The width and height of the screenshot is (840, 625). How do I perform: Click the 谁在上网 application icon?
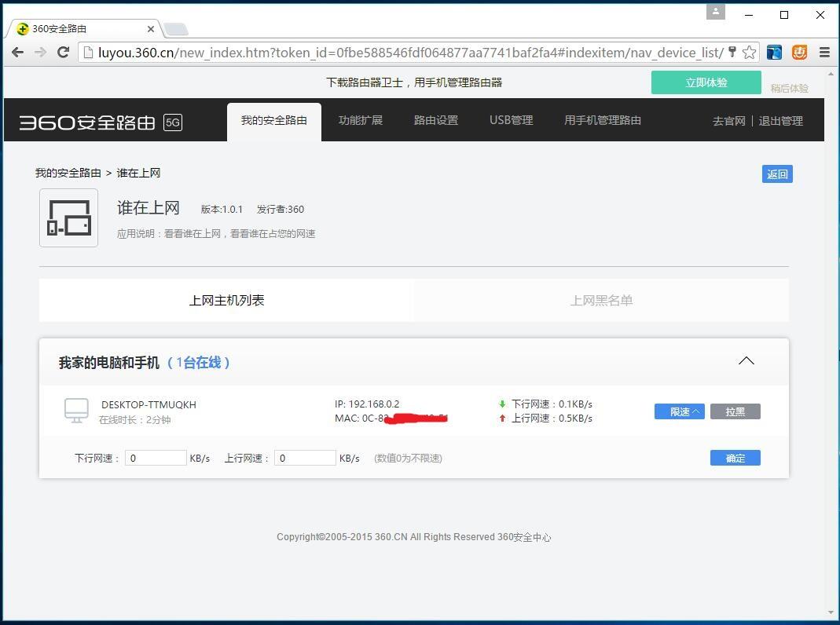pos(68,217)
